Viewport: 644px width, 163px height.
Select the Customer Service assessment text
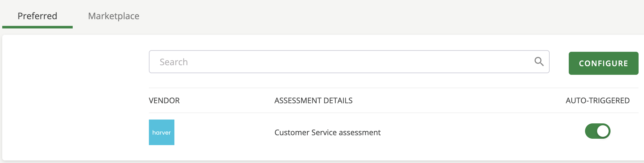pos(327,133)
